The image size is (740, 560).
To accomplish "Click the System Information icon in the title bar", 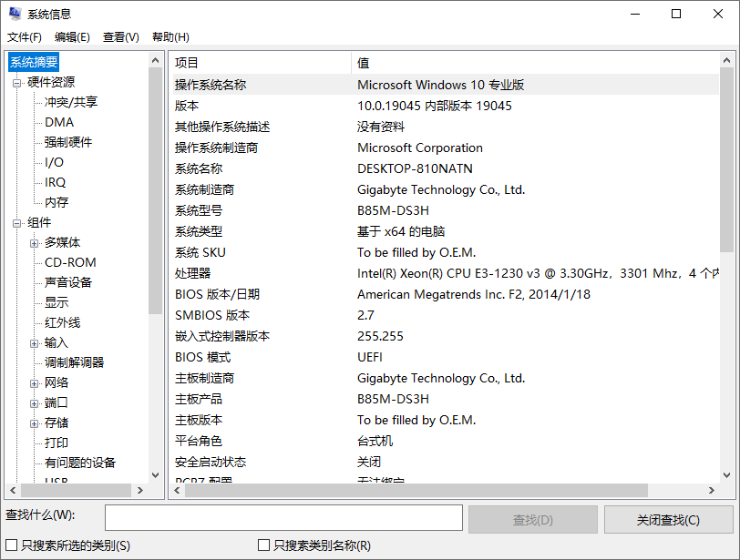I will 13,14.
